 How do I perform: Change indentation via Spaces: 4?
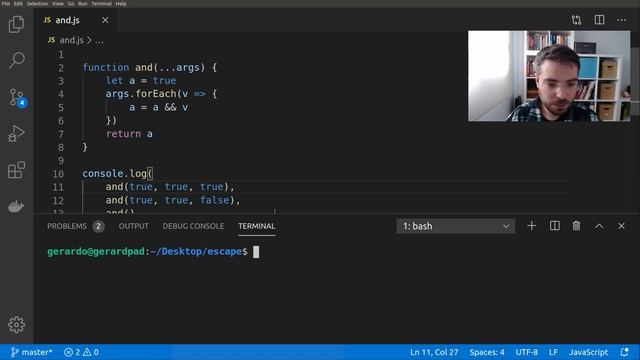point(487,352)
